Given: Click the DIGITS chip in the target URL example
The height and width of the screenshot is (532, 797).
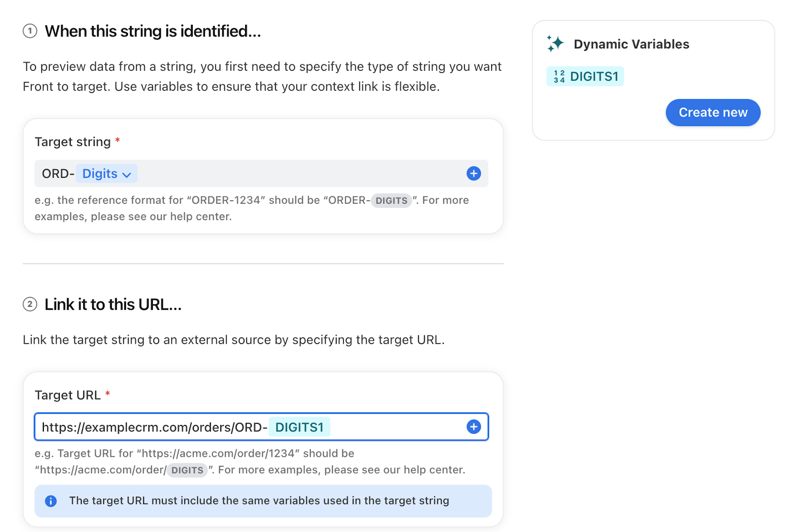Looking at the screenshot, I should (187, 470).
